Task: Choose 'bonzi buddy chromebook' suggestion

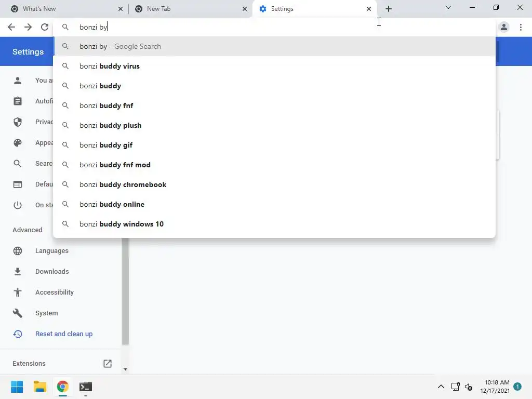Action: (274, 184)
